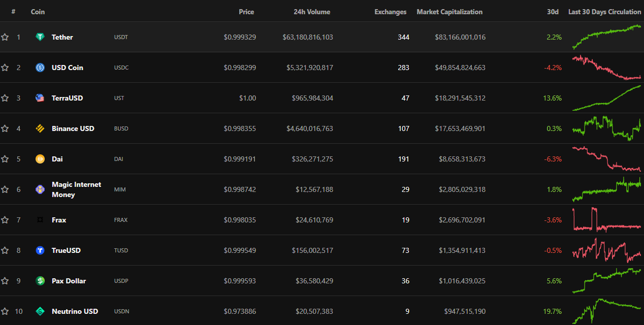Image resolution: width=644 pixels, height=325 pixels.
Task: View TerraUSD 30-day circulation sparkline chart
Action: (606, 98)
